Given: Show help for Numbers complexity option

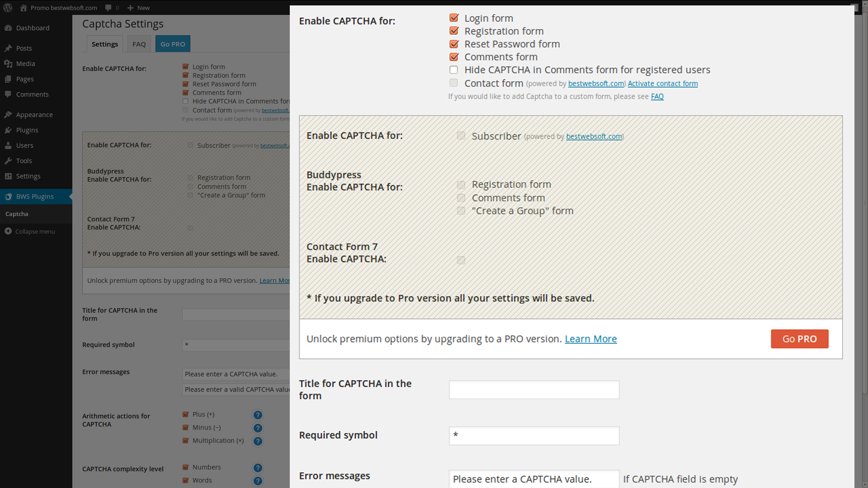Looking at the screenshot, I should pyautogui.click(x=258, y=468).
